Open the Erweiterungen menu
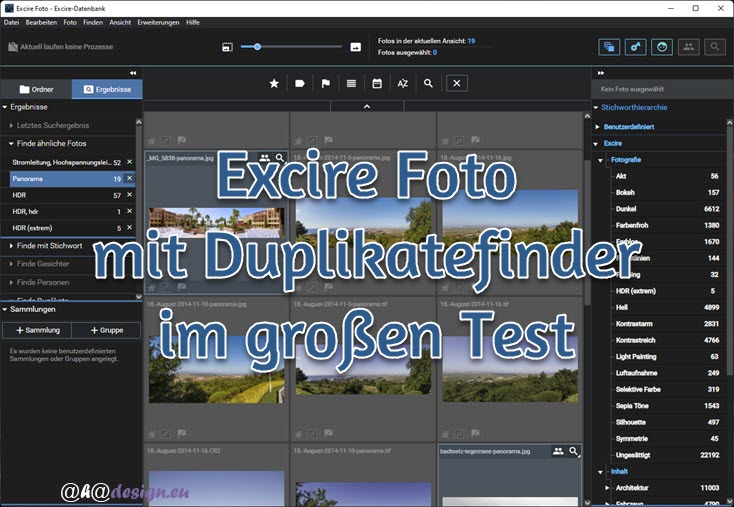This screenshot has height=507, width=734. 158,22
